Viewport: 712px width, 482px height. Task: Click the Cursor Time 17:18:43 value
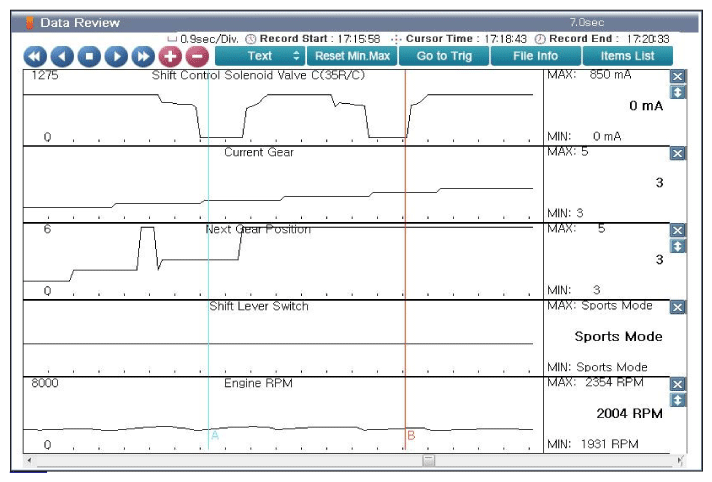505,39
